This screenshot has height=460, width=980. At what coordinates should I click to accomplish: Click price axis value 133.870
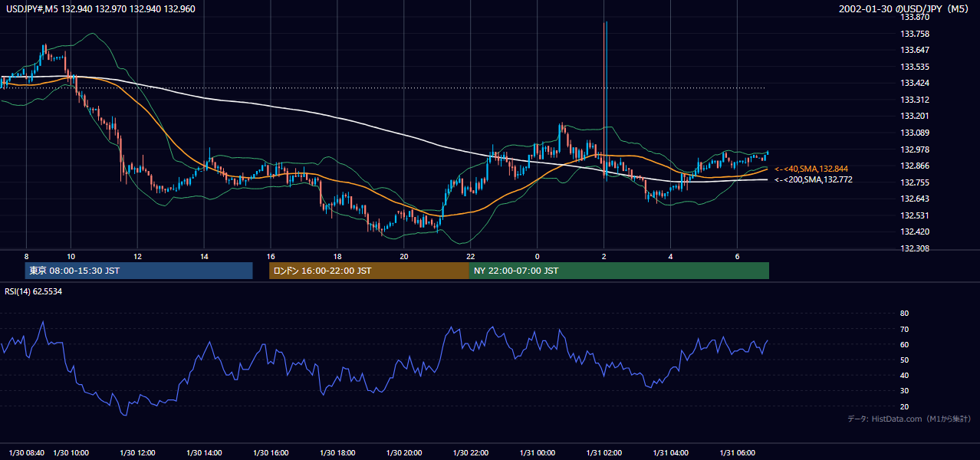click(914, 18)
